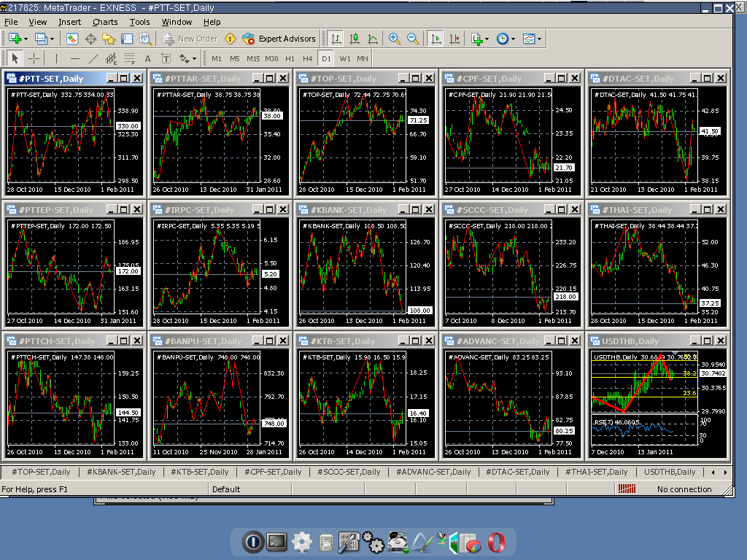
Task: Click the Zoom In magnifier icon
Action: (x=394, y=39)
